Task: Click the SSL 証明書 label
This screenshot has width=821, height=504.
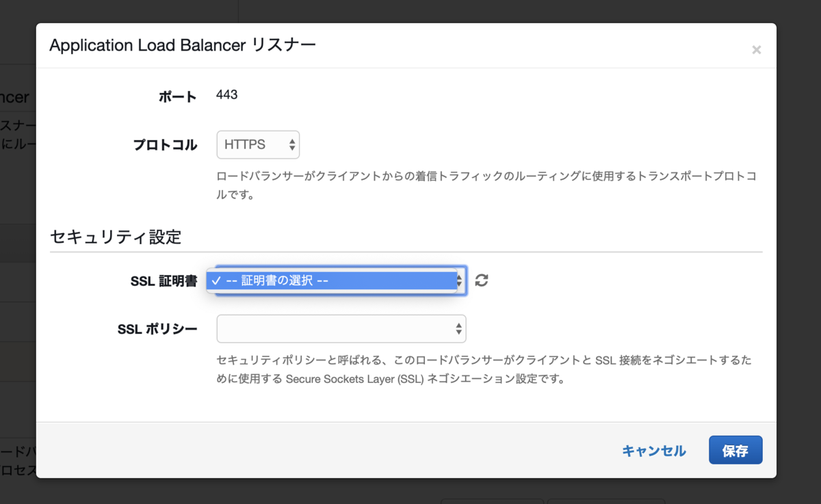Action: pyautogui.click(x=164, y=281)
